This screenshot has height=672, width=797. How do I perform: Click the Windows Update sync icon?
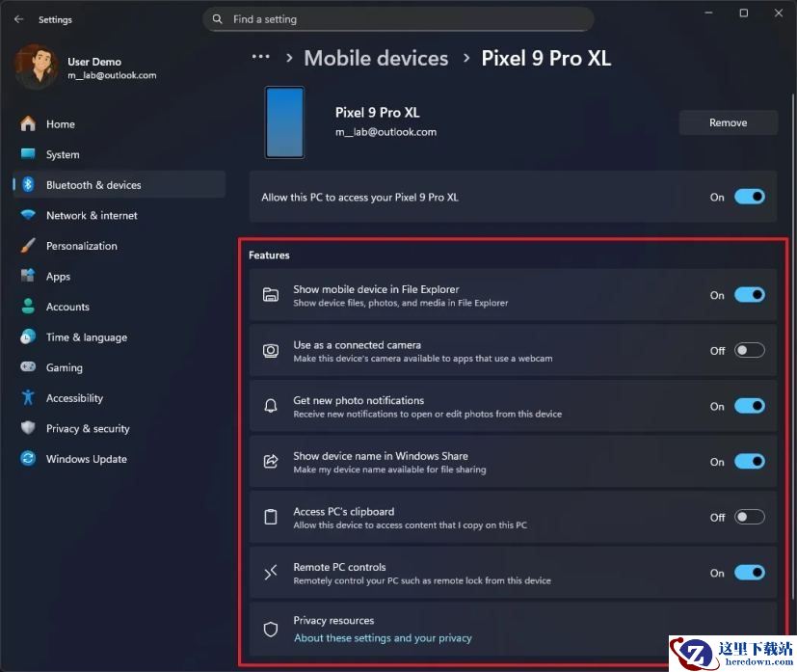28,459
